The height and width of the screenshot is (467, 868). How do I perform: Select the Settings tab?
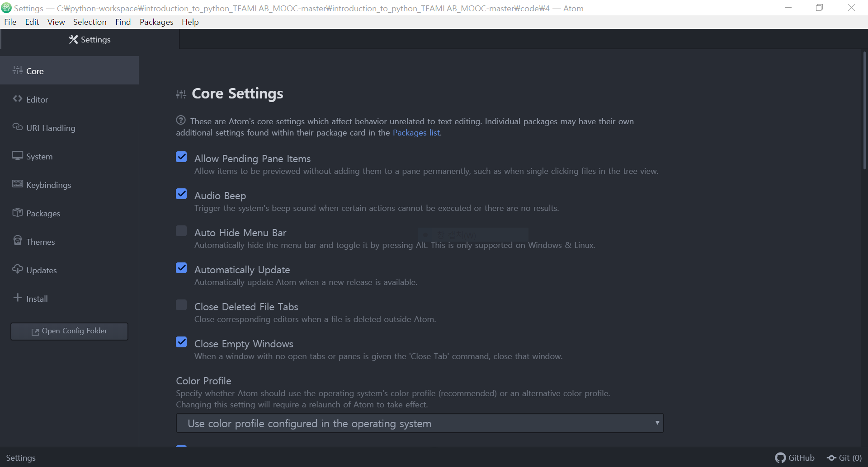coord(90,39)
